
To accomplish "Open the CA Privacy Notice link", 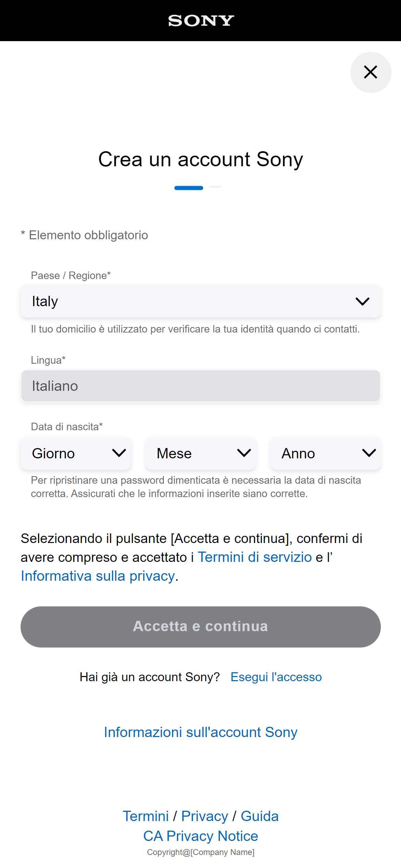I will pyautogui.click(x=200, y=836).
